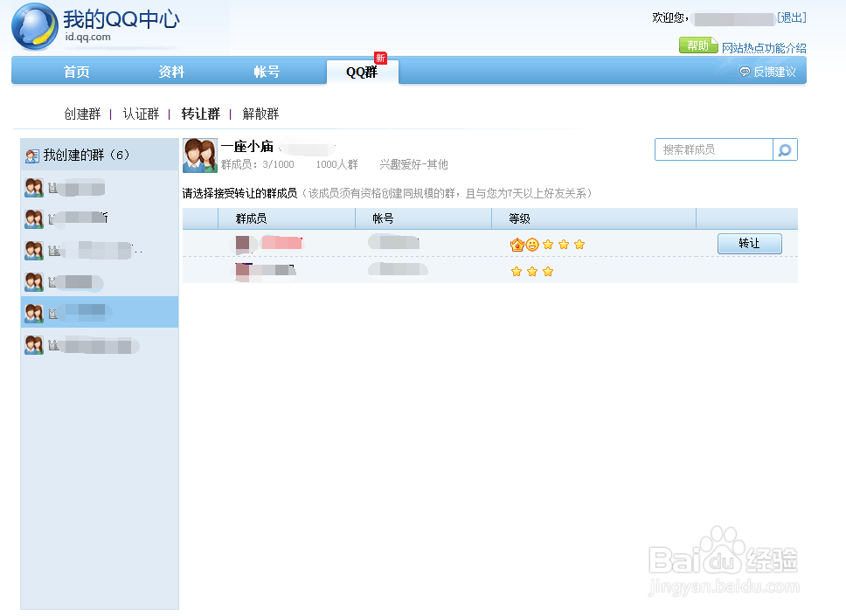Go to 转让群 sub-menu
846x616 pixels.
tap(201, 114)
